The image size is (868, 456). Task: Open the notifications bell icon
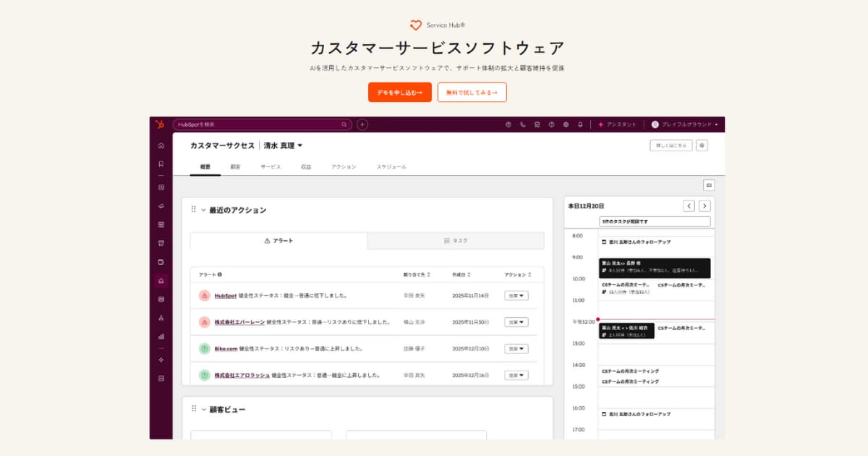click(x=580, y=124)
